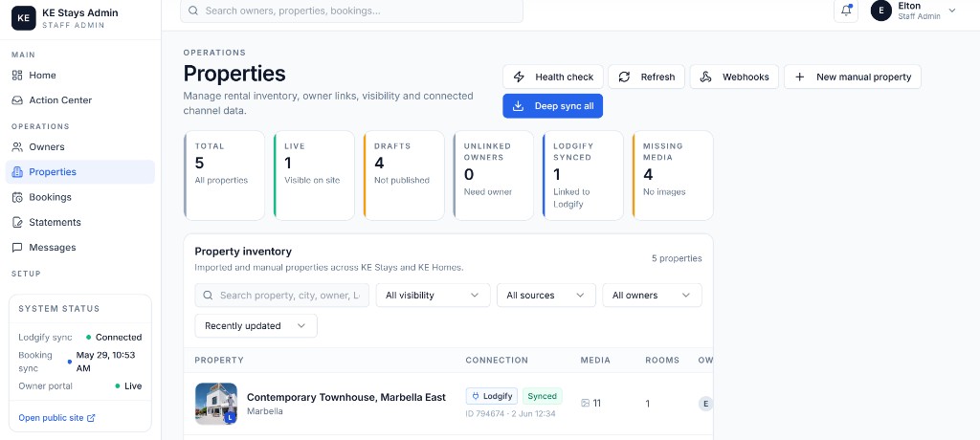Select the Lodgify Synced card
The height and width of the screenshot is (440, 980).
[x=583, y=176]
